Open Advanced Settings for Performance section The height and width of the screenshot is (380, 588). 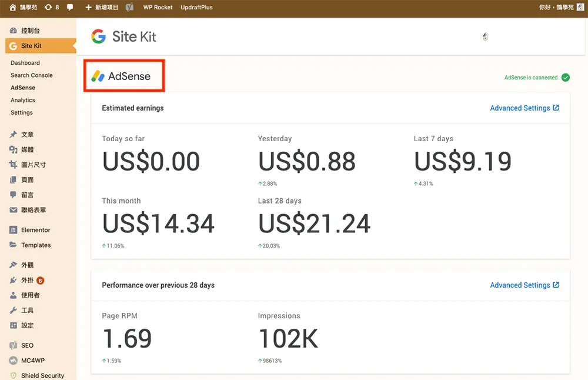(x=524, y=285)
